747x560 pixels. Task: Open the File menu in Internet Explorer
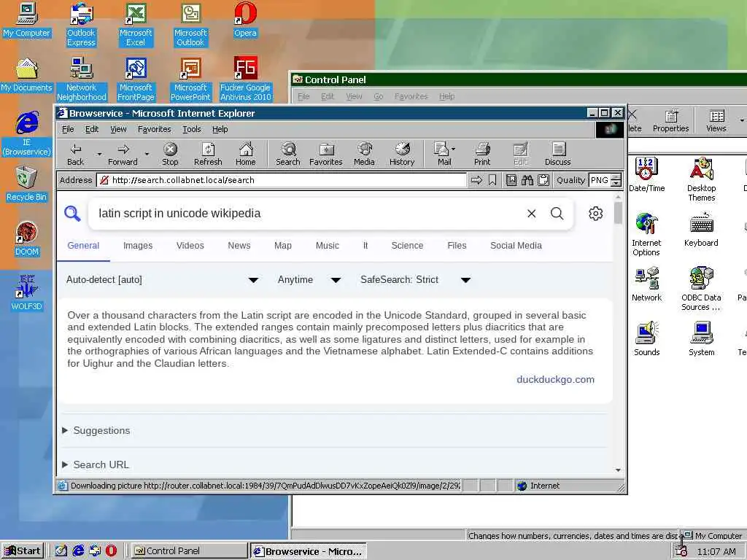[68, 129]
